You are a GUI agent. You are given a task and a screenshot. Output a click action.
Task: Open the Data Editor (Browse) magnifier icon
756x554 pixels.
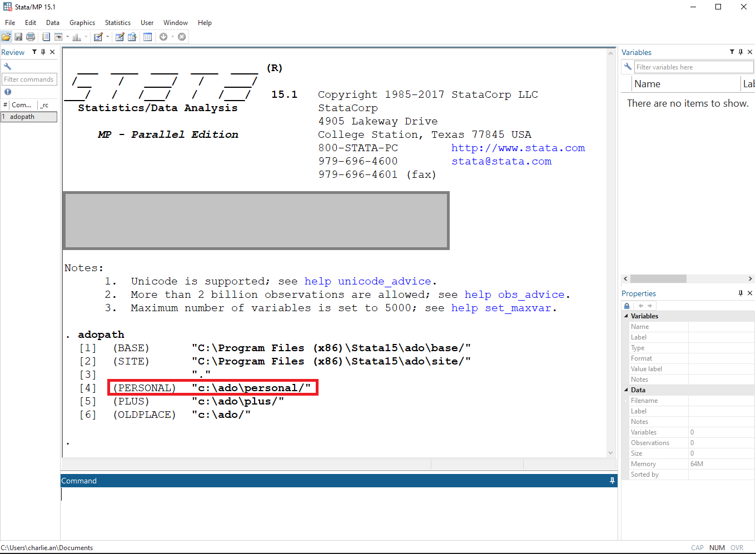pyautogui.click(x=132, y=37)
